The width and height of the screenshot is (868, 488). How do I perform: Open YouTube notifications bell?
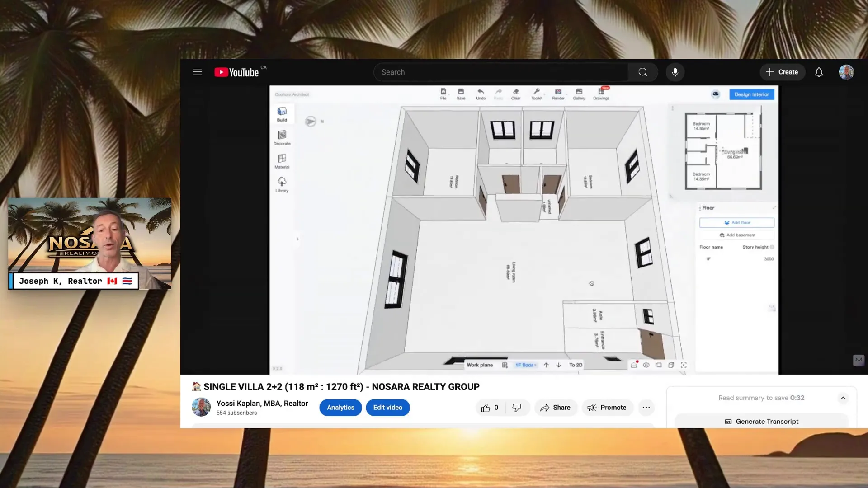819,72
